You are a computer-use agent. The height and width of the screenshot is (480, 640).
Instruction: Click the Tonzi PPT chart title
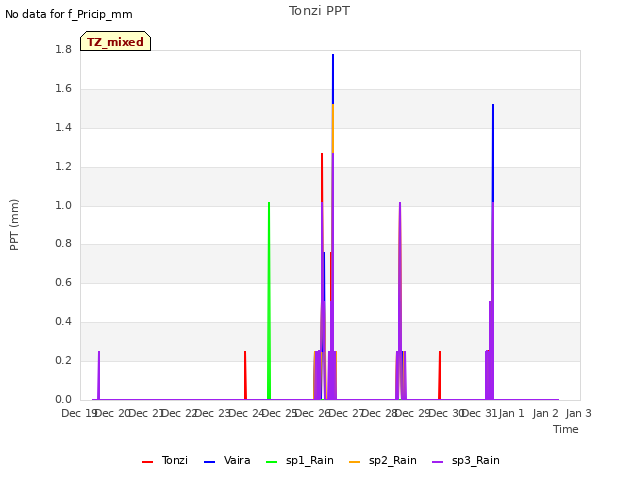point(319,11)
